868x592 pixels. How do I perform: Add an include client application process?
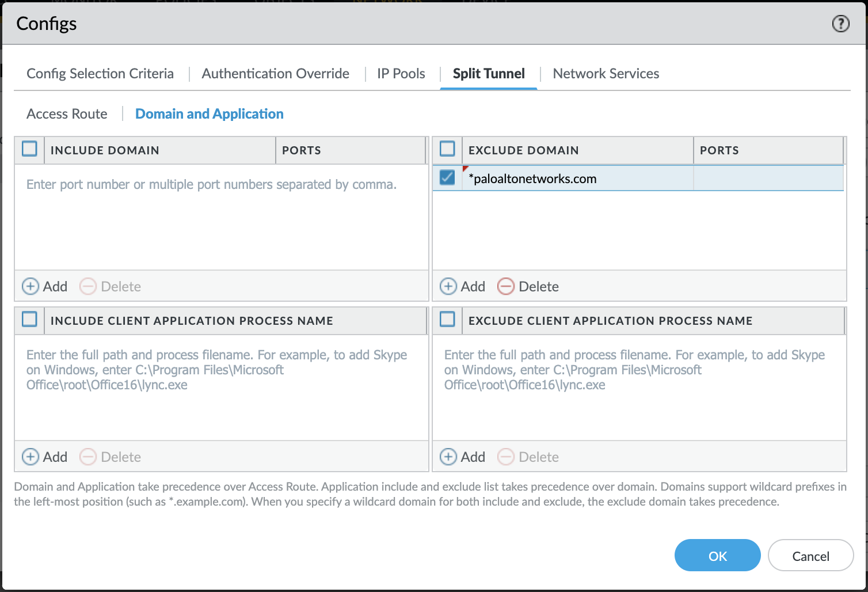tap(45, 457)
